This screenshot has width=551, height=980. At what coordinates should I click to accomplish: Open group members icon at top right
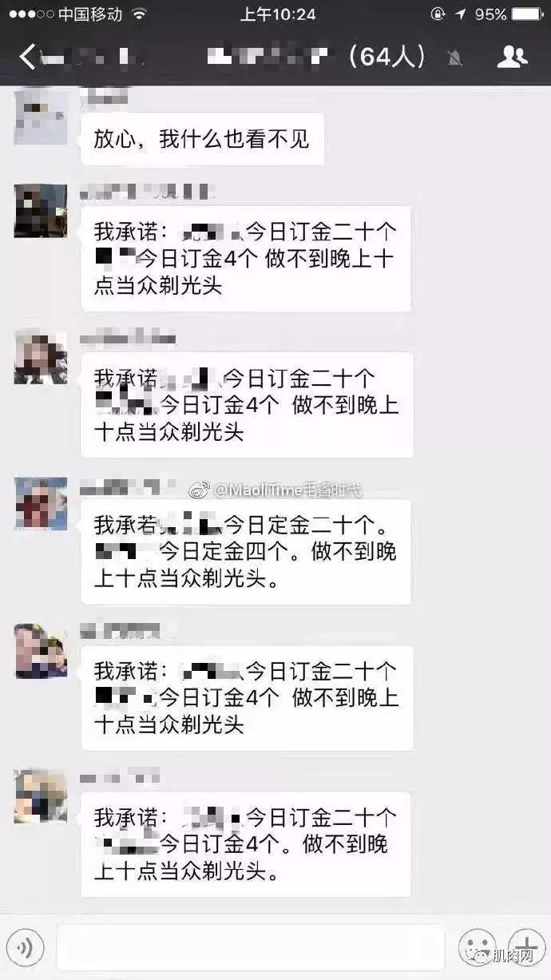coord(512,57)
